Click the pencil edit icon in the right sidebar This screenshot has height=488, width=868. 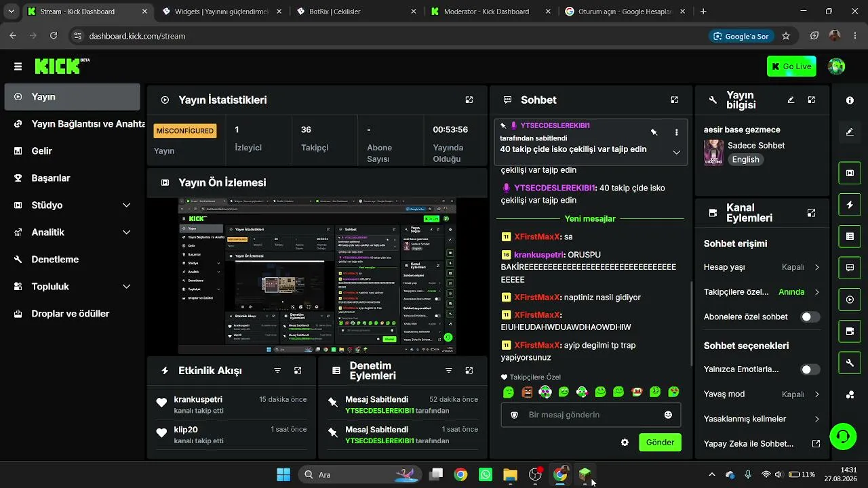tap(850, 132)
